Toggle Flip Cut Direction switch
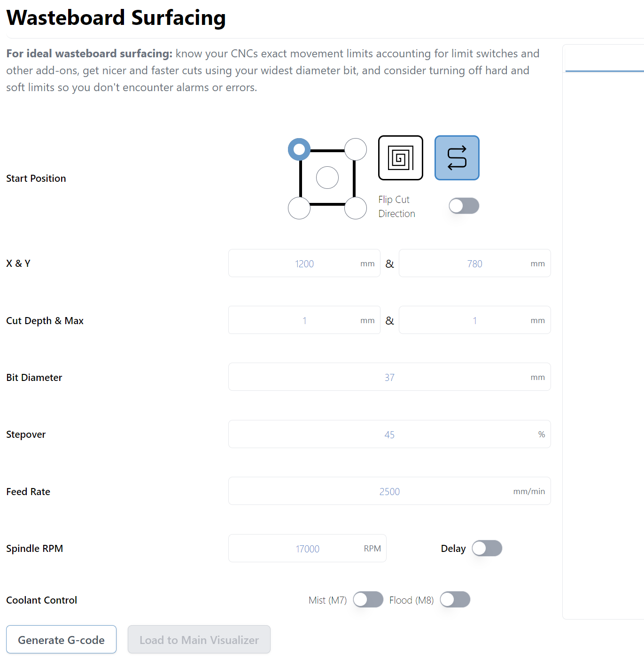 point(464,206)
